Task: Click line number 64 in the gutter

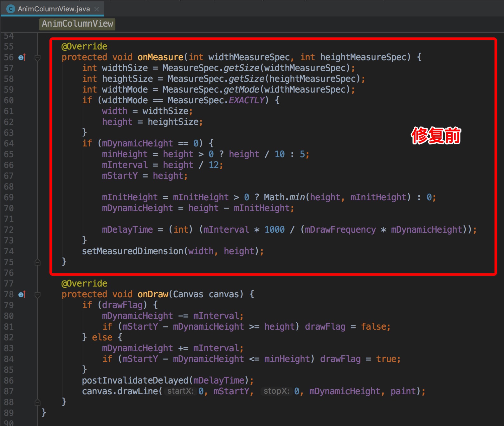Action: pos(9,144)
